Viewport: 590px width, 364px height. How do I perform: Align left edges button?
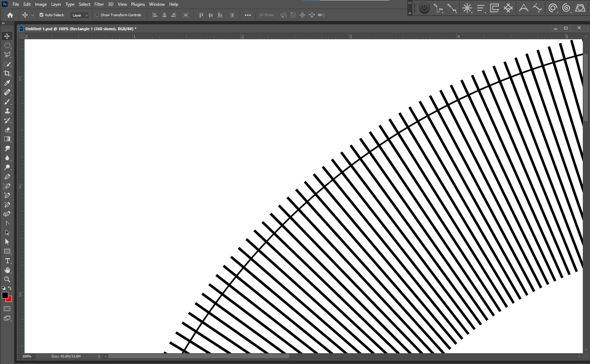click(x=155, y=15)
